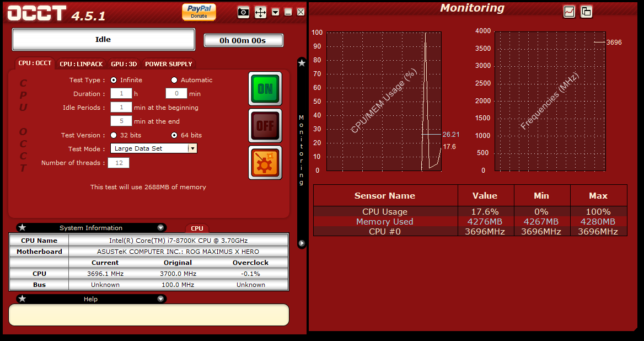Click the Help panel star icon
The height and width of the screenshot is (341, 644).
[x=22, y=299]
